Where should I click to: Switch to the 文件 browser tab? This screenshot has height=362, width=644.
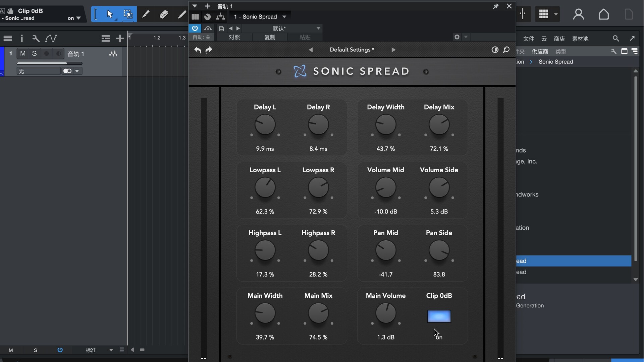click(529, 39)
